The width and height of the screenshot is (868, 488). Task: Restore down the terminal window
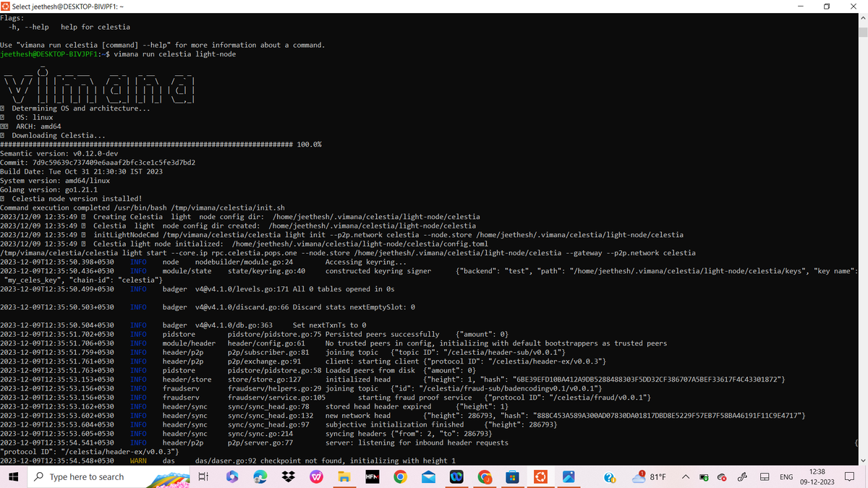point(827,6)
